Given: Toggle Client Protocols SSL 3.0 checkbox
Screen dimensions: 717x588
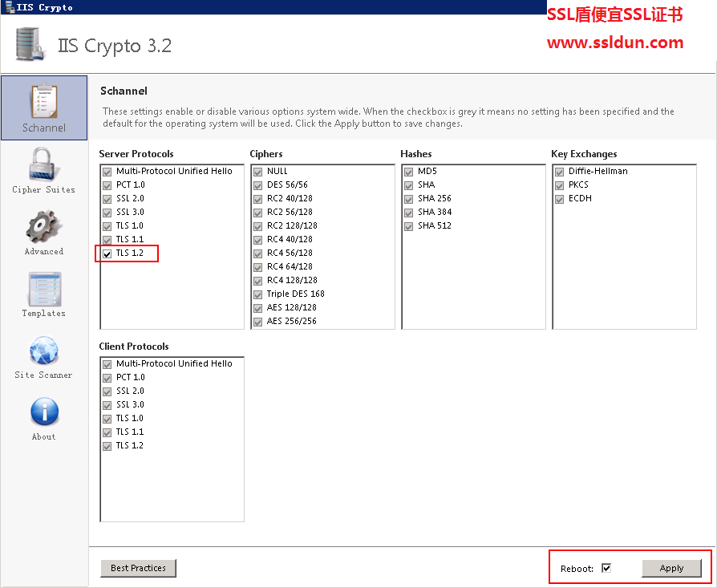Looking at the screenshot, I should [x=107, y=406].
